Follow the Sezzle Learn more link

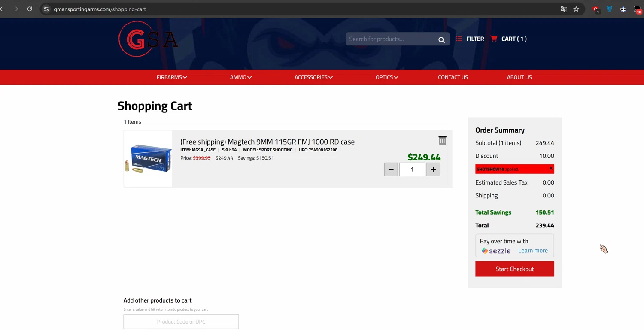(533, 251)
